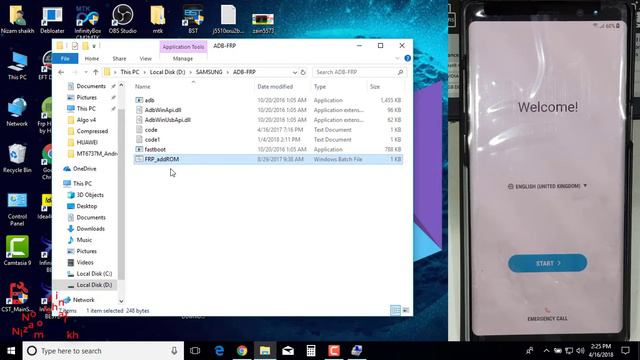Viewport: 640px width, 360px height.
Task: Select the FRP_addROM batch file
Action: [x=268, y=159]
